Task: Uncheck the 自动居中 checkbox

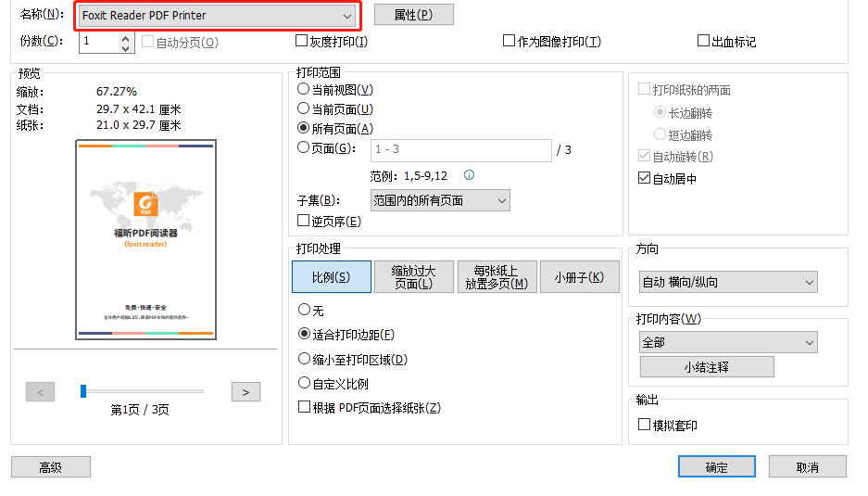Action: (645, 179)
